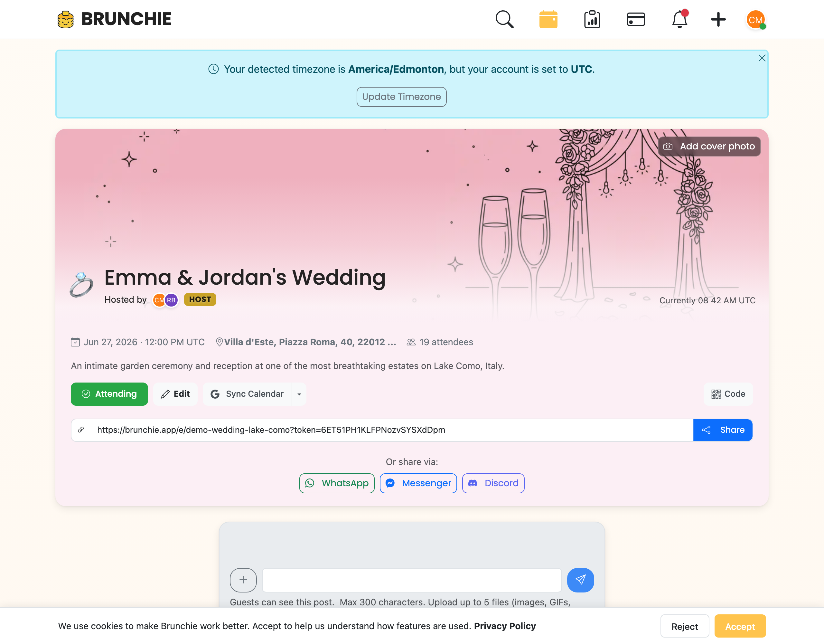Expand the Sync Calendar dropdown arrow
The width and height of the screenshot is (824, 644).
click(x=299, y=394)
